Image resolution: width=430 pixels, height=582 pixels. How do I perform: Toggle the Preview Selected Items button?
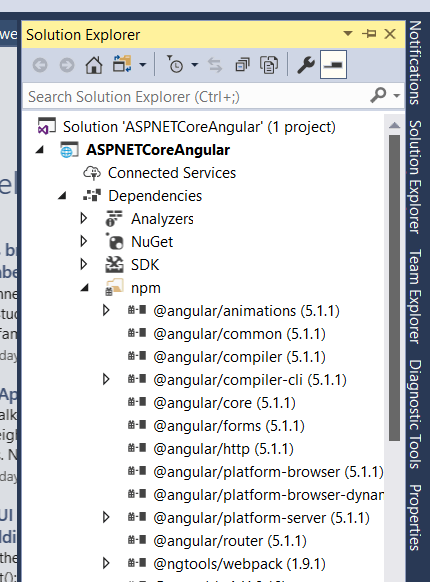(333, 65)
